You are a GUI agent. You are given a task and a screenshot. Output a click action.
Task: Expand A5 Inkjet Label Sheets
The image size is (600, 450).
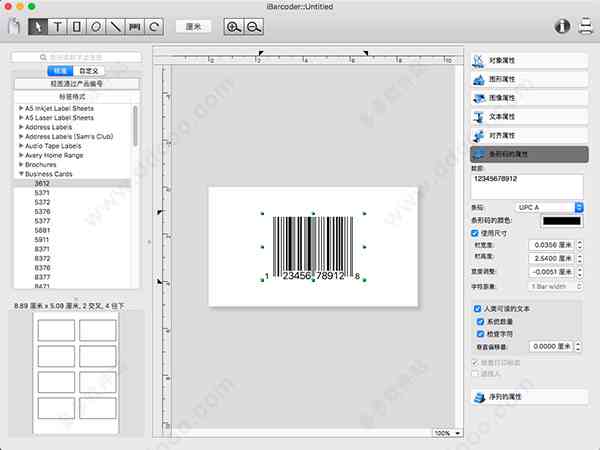tap(21, 108)
